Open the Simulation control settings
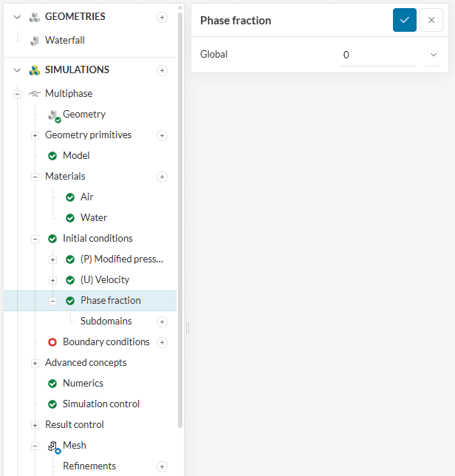 [x=100, y=404]
